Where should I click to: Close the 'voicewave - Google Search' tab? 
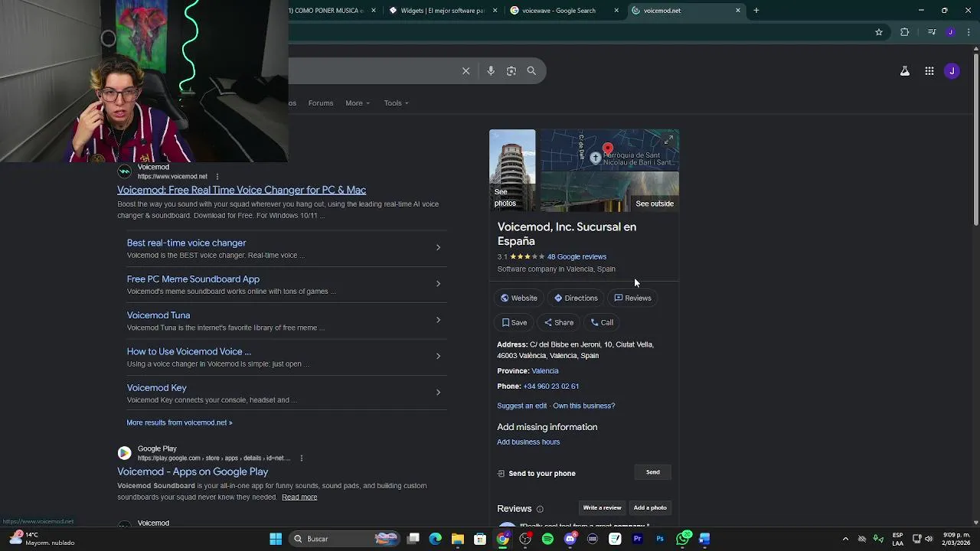point(616,11)
